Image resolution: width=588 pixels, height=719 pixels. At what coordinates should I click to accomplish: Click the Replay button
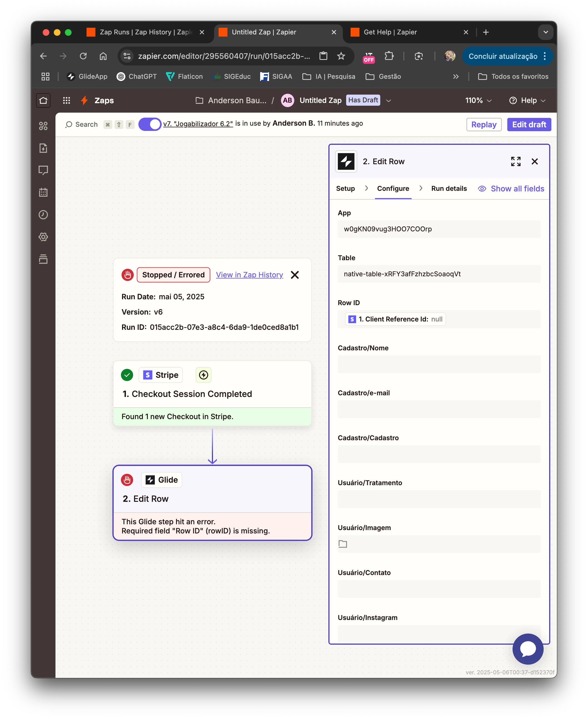point(484,124)
